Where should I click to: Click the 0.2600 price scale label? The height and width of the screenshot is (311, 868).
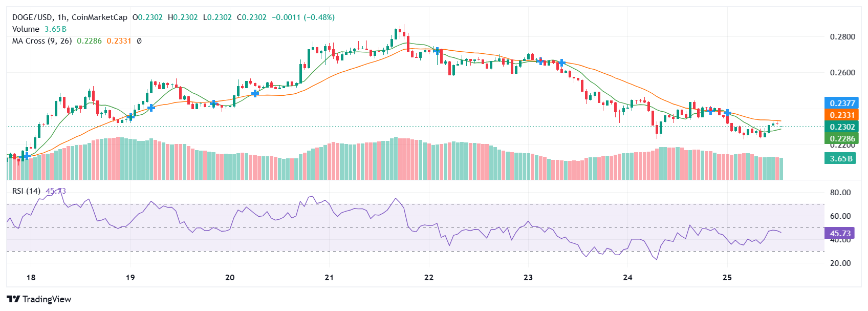(x=842, y=73)
